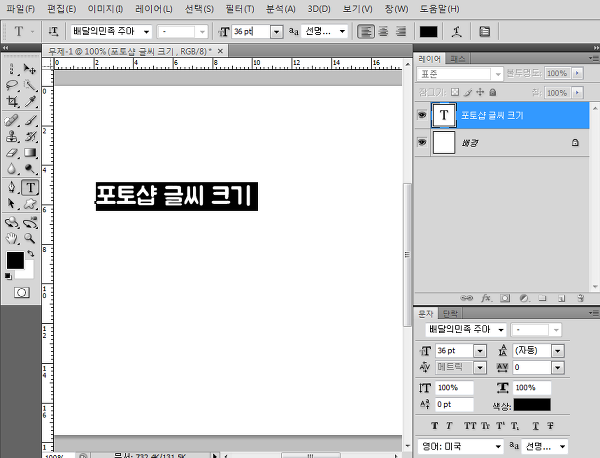Screen dimensions: 600x458
Task: Toggle lock position
Action: 480,92
